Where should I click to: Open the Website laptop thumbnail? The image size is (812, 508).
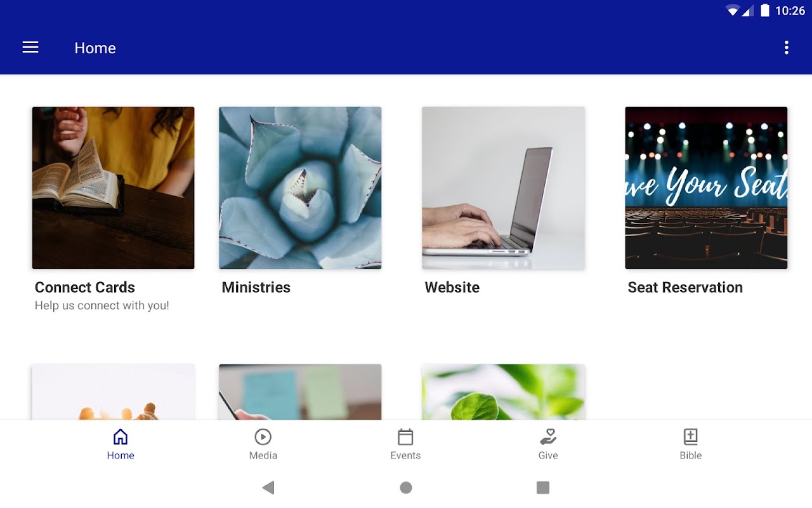coord(503,188)
